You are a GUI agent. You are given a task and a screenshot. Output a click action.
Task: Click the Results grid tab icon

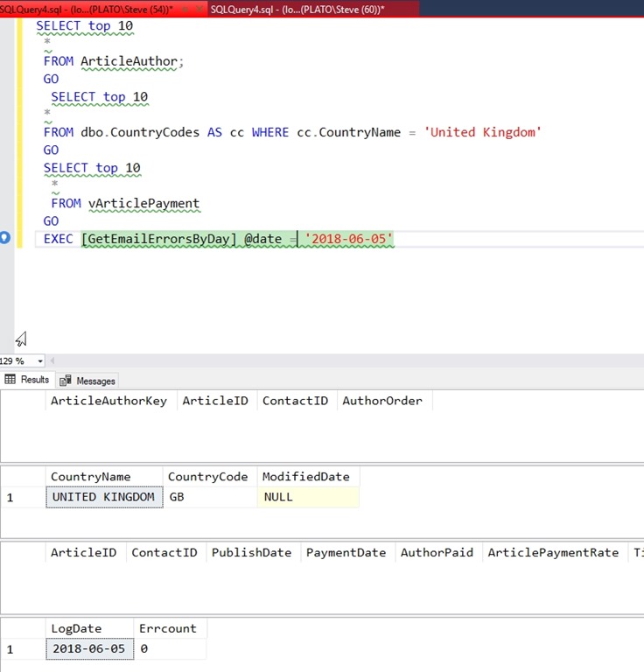coord(11,380)
